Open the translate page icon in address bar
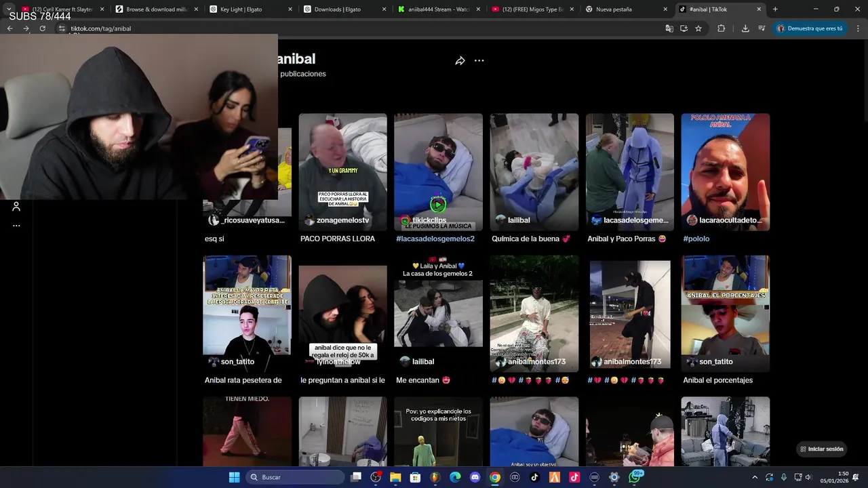 coord(669,28)
